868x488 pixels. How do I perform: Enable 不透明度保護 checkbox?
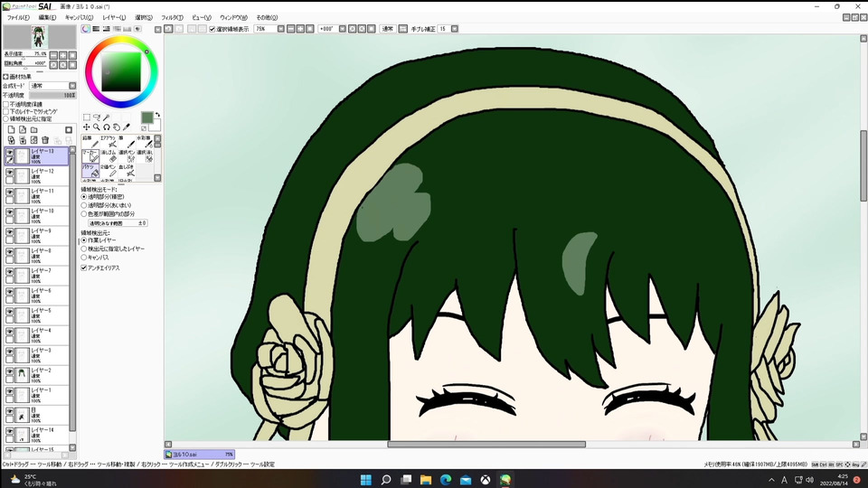coord(6,104)
